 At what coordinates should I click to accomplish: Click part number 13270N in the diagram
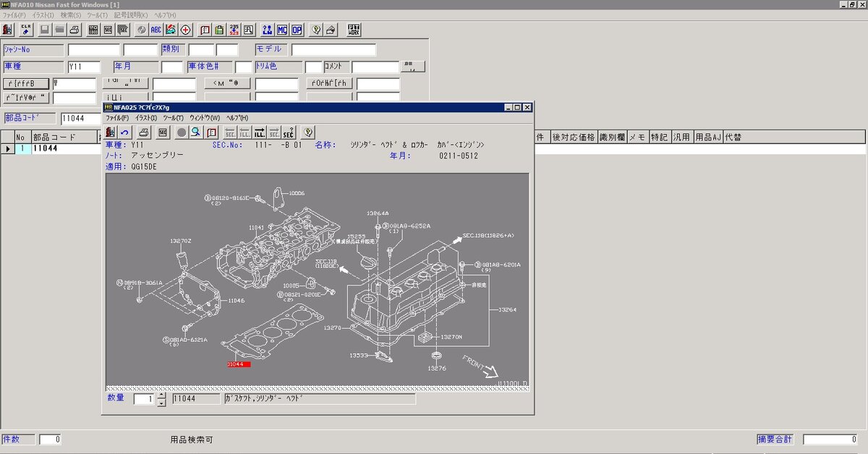pos(451,337)
